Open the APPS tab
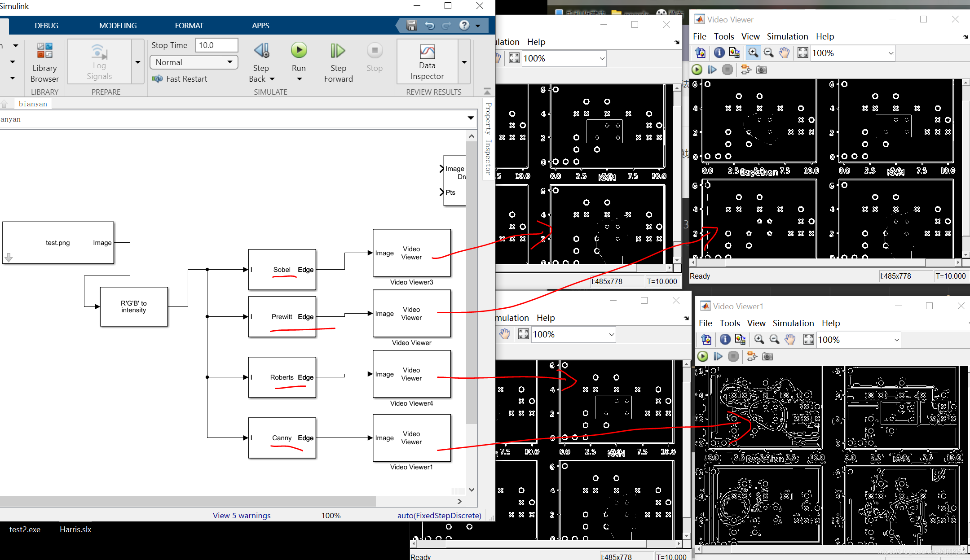This screenshot has height=560, width=970. pyautogui.click(x=260, y=26)
